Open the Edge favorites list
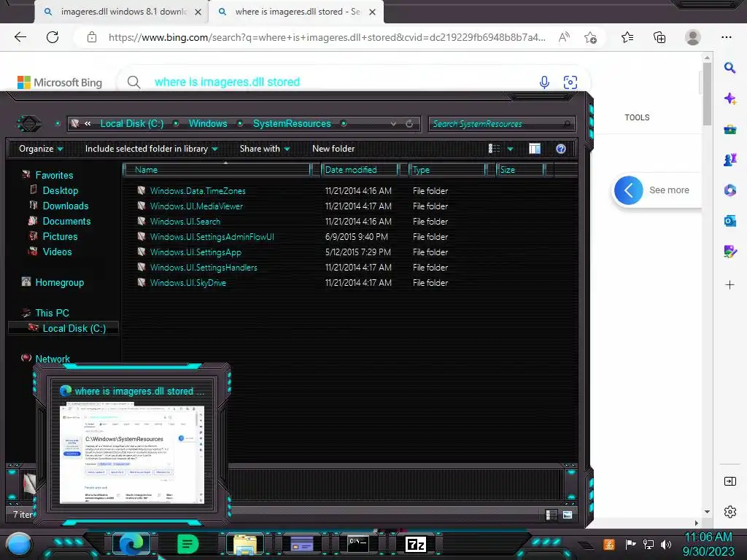This screenshot has width=747, height=560. tap(627, 37)
